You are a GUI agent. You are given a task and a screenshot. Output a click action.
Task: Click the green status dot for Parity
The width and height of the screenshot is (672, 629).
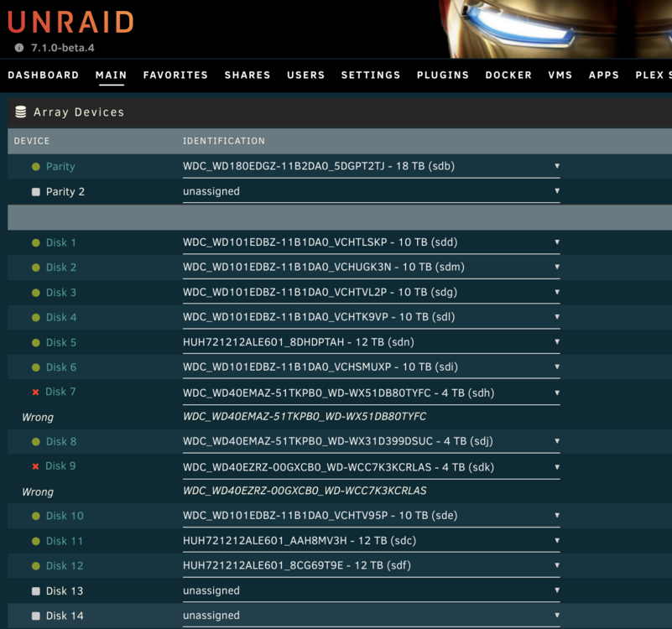[x=36, y=166]
